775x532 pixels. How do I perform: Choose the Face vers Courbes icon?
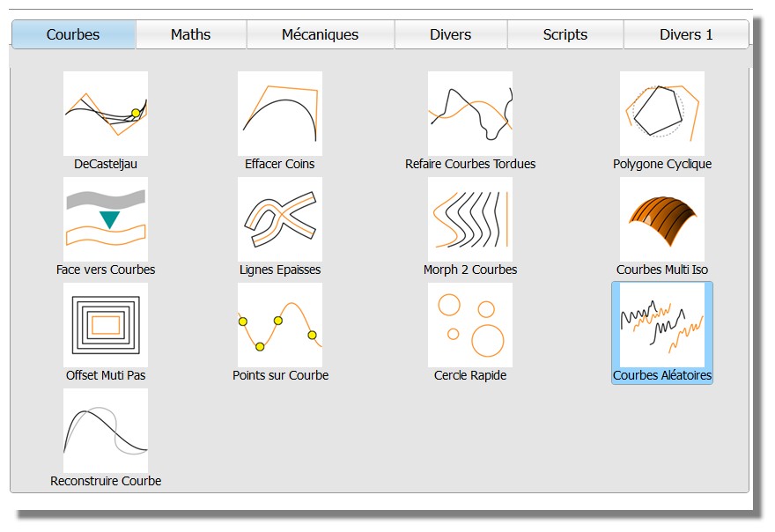pos(106,219)
